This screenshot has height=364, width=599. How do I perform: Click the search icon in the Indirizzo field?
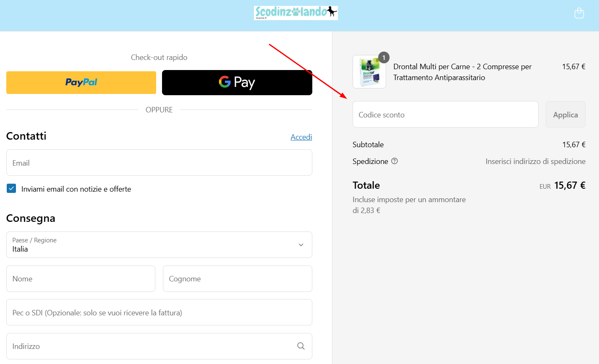click(x=301, y=346)
